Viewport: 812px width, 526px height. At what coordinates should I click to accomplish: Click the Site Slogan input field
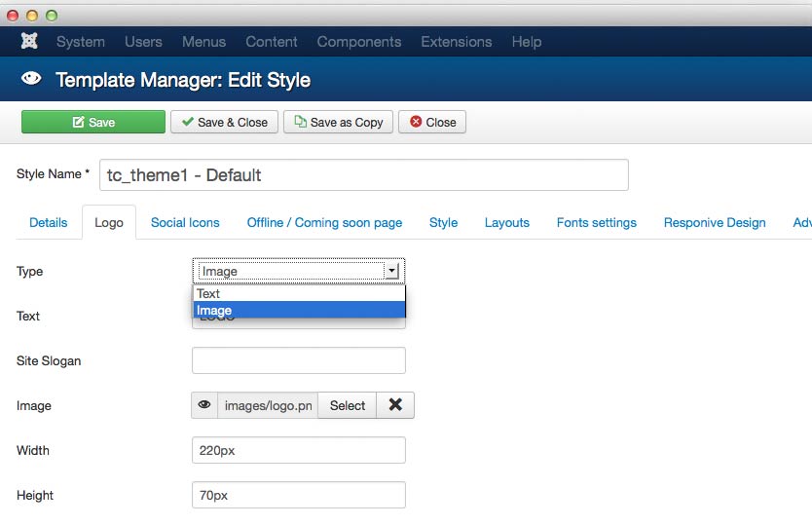point(299,360)
